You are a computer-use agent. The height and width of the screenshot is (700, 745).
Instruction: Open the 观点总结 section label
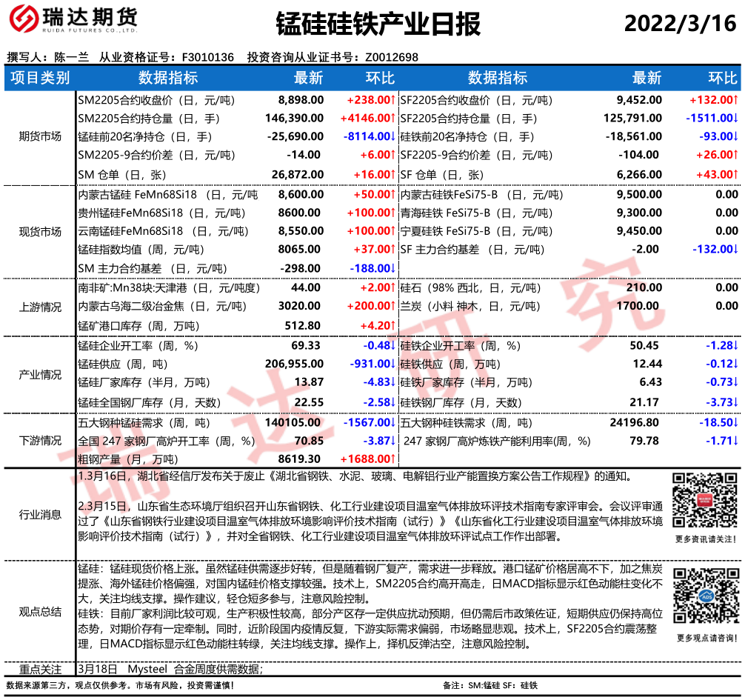click(40, 611)
